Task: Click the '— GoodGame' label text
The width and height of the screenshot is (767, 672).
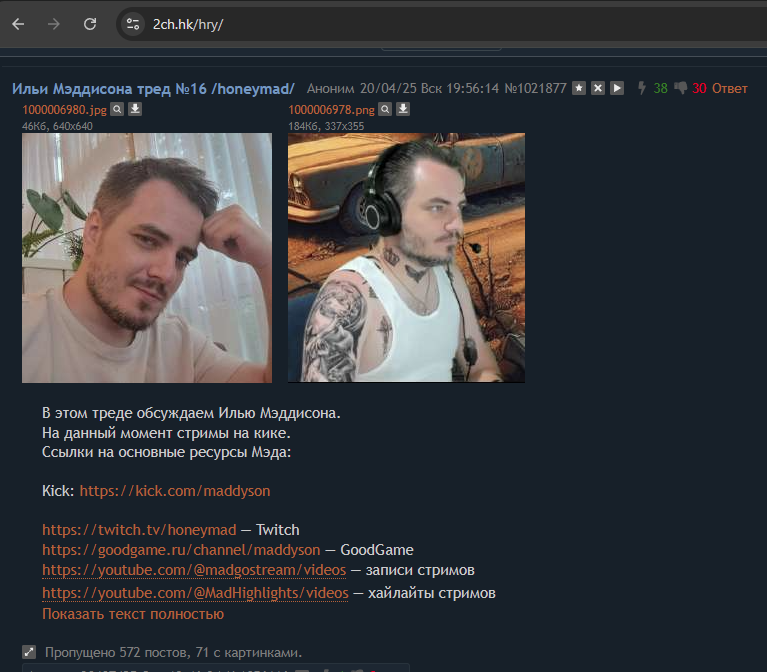Action: [x=369, y=550]
